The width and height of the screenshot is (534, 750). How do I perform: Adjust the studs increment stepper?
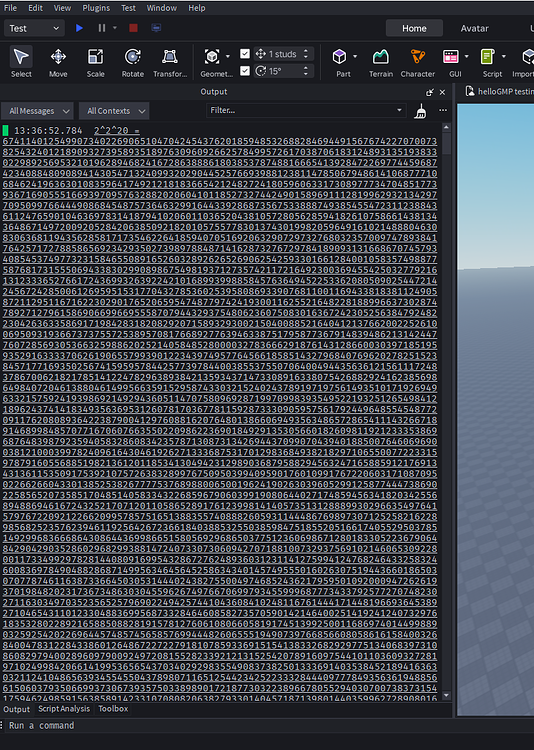[x=306, y=54]
